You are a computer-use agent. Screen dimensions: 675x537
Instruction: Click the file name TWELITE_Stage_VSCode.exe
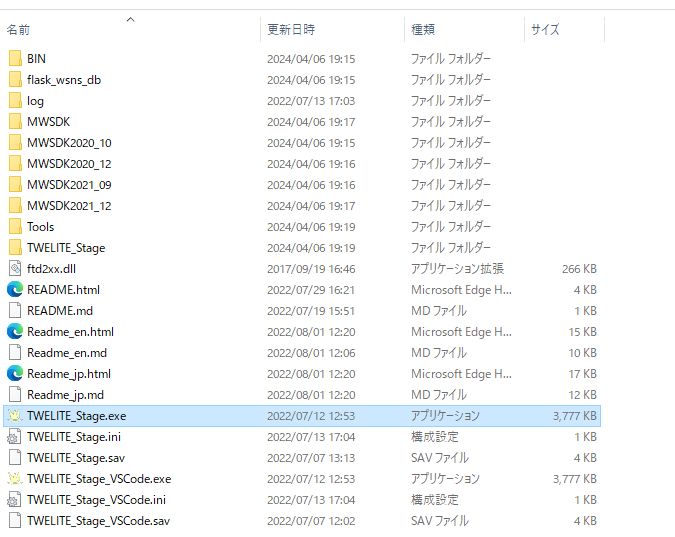click(99, 479)
